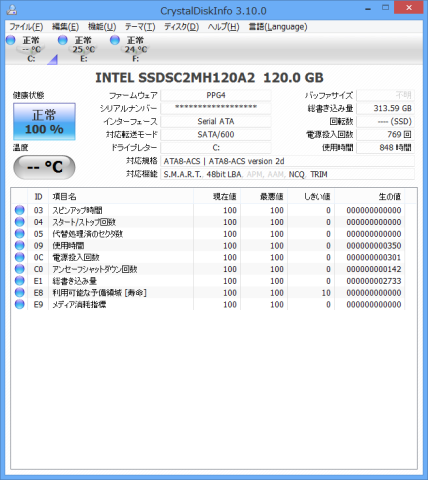This screenshot has width=428, height=480.
Task: Click the status orb for ID E1 row
Action: pyautogui.click(x=20, y=281)
